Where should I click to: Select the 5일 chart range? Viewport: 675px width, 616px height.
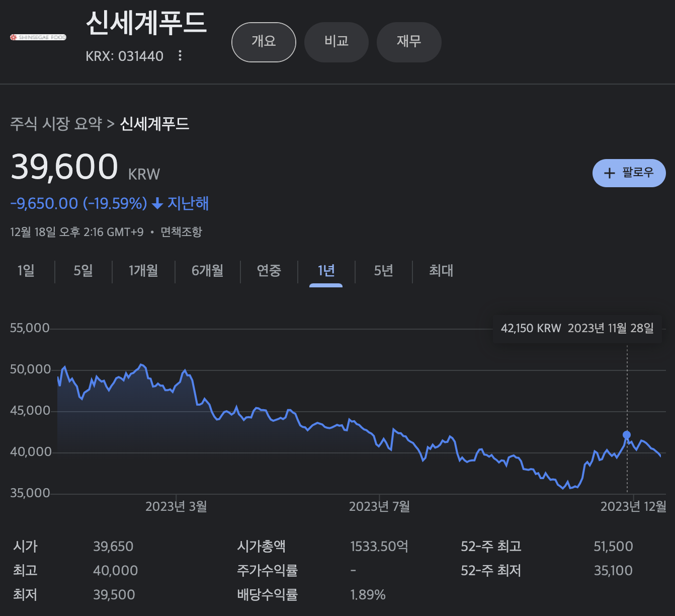pyautogui.click(x=83, y=271)
